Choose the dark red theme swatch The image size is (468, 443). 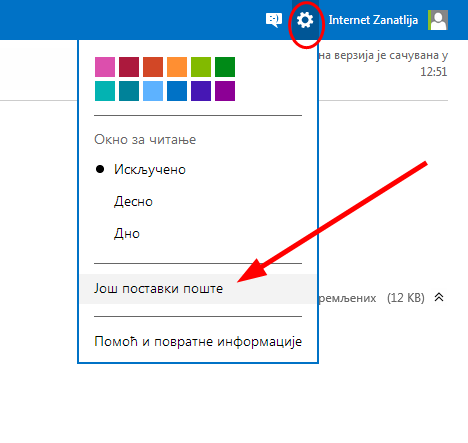click(129, 67)
